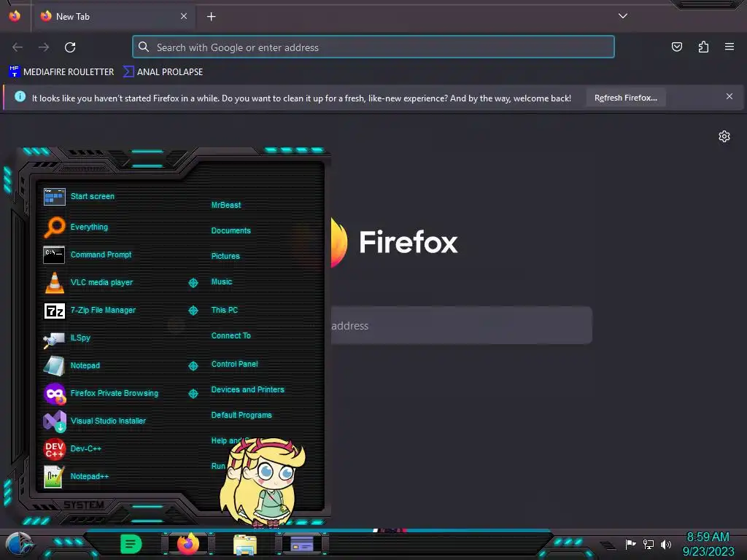Expand the VLC media player jump list arrow
This screenshot has height=560, width=747.
pos(193,283)
